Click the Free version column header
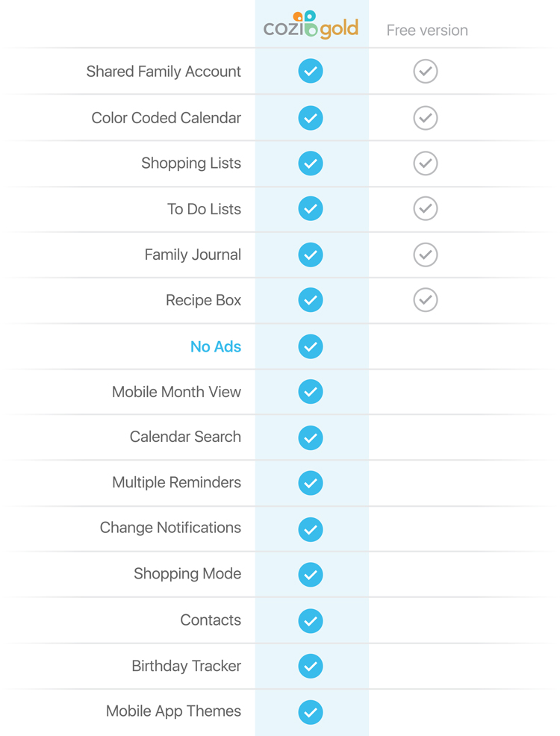 coord(427,31)
